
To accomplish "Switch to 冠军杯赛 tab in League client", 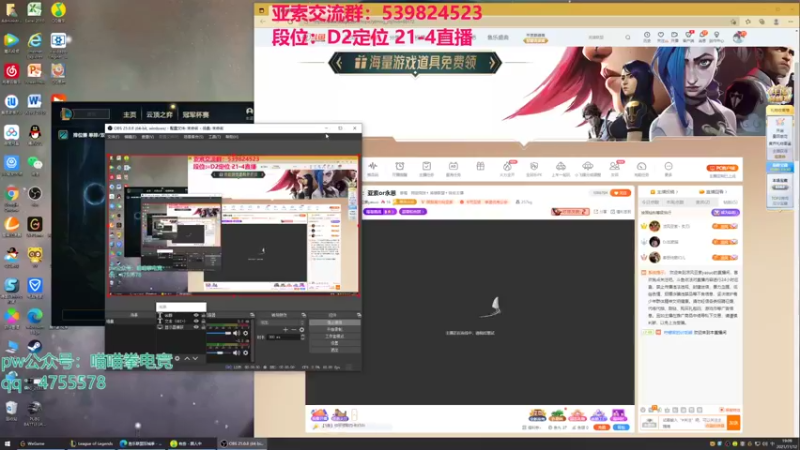I will [x=195, y=115].
